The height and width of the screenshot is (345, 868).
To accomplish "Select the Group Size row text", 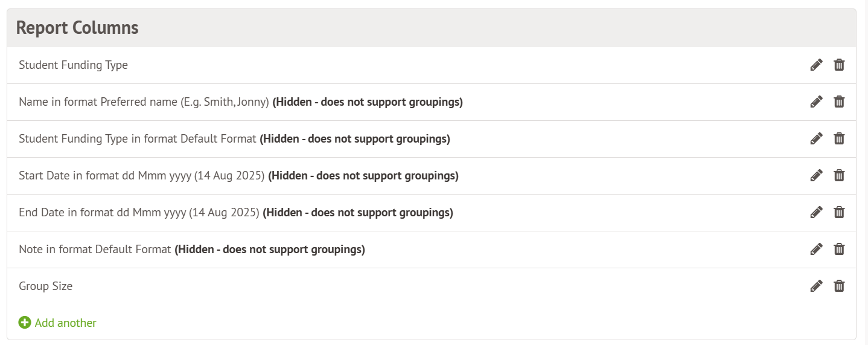I will pos(46,286).
